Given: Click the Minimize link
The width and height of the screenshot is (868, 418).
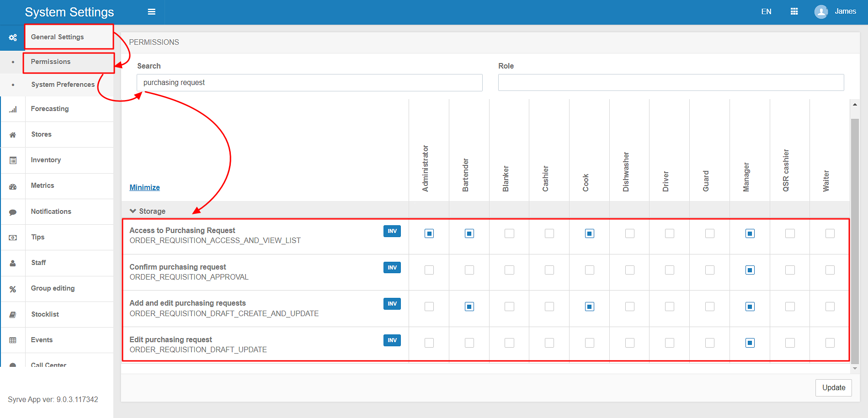Looking at the screenshot, I should 144,187.
